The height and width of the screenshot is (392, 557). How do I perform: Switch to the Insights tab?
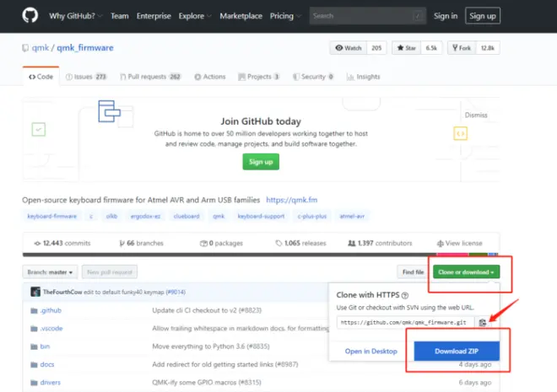pyautogui.click(x=364, y=77)
